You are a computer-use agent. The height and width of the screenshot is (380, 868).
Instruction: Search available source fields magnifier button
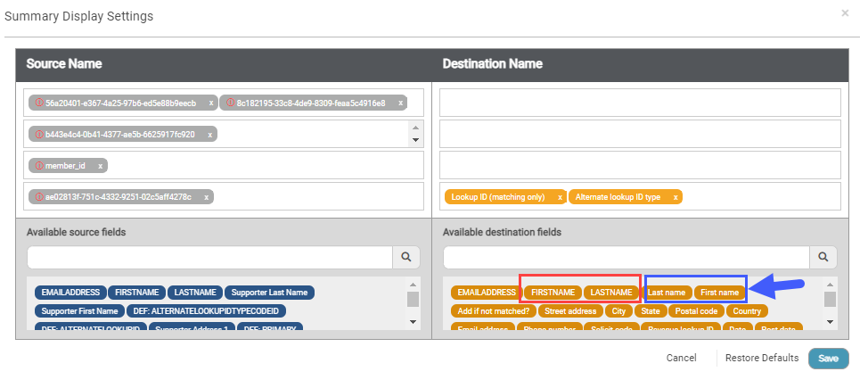pyautogui.click(x=406, y=257)
